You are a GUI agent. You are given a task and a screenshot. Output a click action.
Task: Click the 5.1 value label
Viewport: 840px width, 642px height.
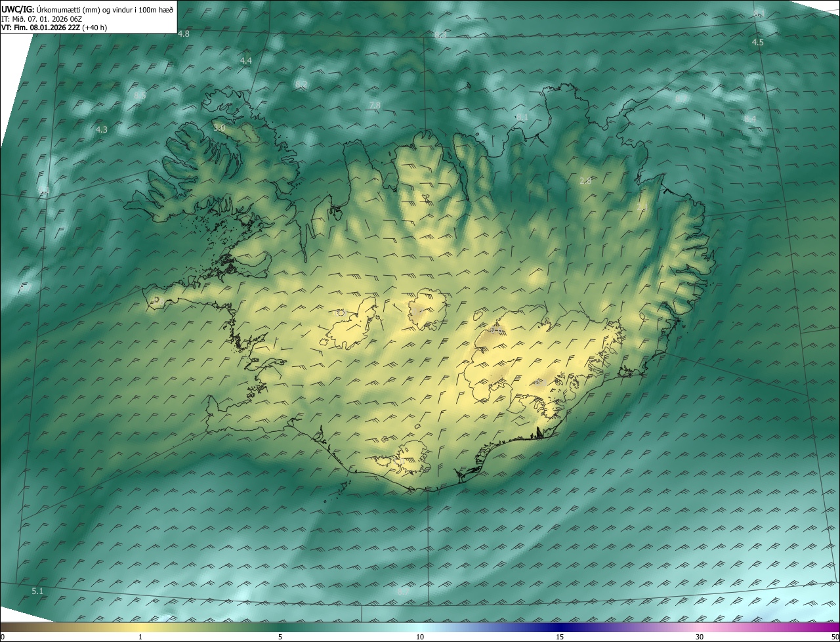pyautogui.click(x=37, y=591)
